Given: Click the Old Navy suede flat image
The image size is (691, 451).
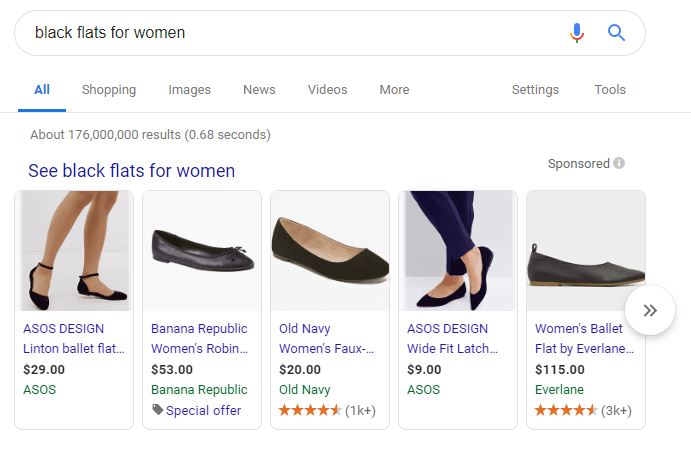Looking at the screenshot, I should (x=330, y=251).
